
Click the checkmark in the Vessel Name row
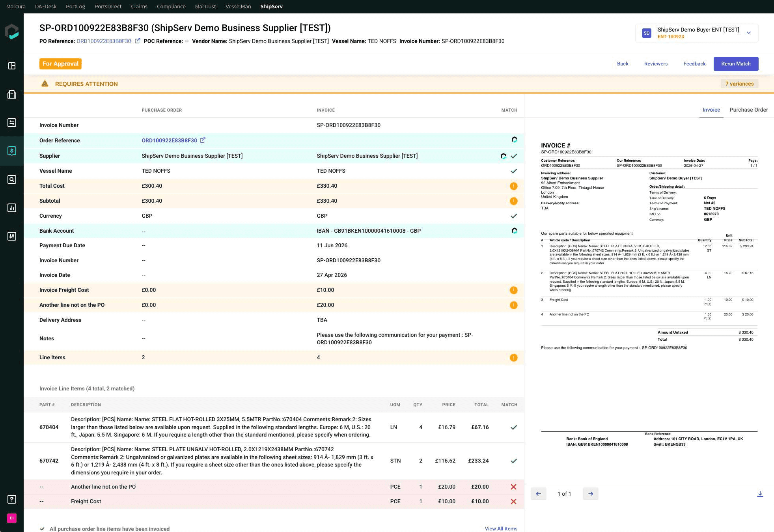click(x=513, y=171)
